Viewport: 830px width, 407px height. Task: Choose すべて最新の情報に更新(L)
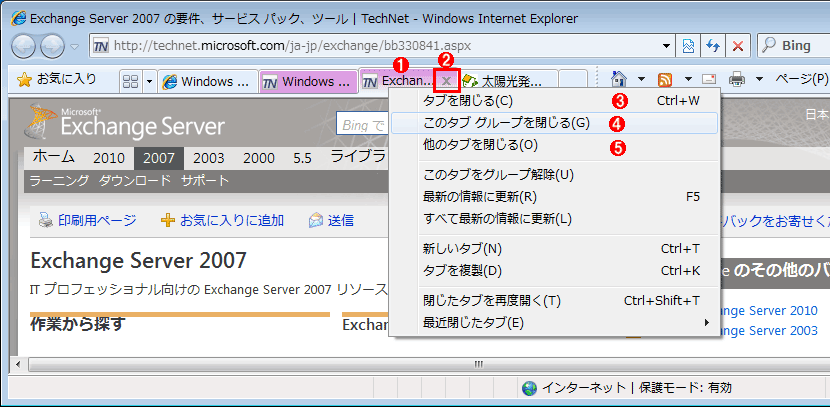click(554, 219)
